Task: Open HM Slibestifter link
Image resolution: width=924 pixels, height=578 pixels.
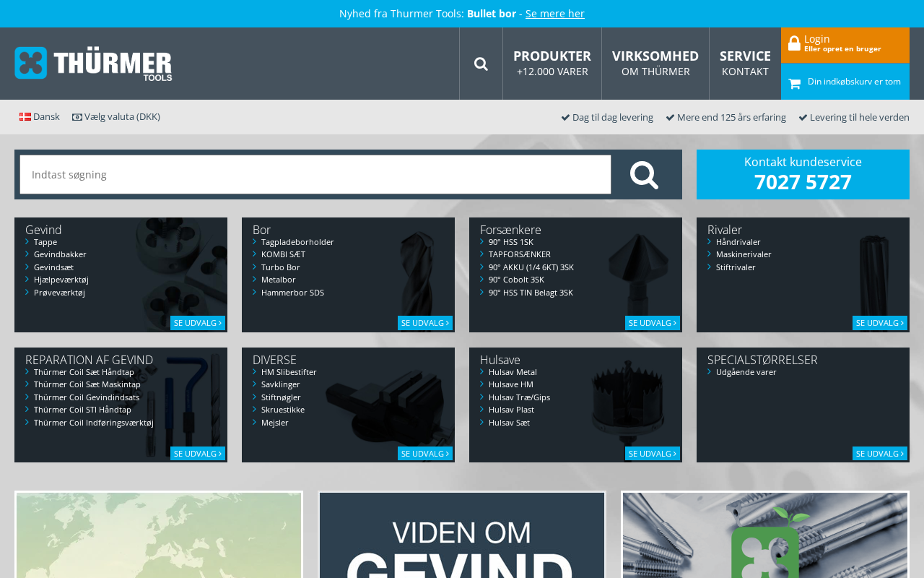Action: tap(289, 372)
